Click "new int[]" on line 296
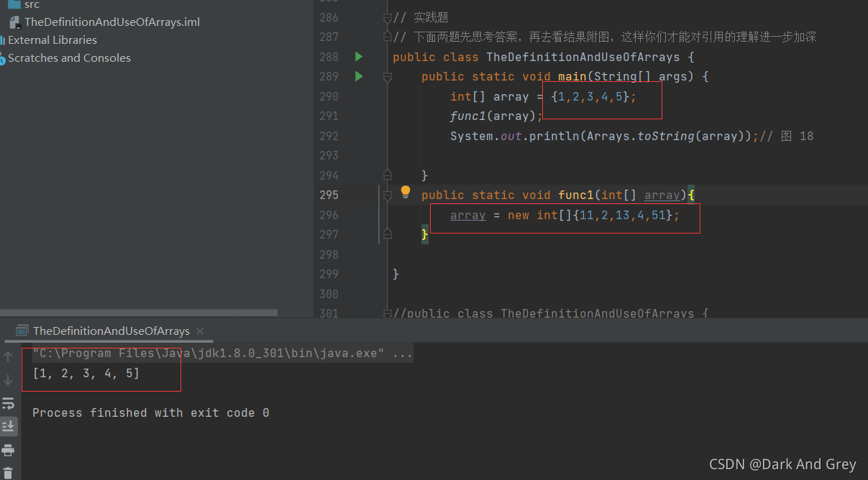This screenshot has height=480, width=868. tap(540, 215)
